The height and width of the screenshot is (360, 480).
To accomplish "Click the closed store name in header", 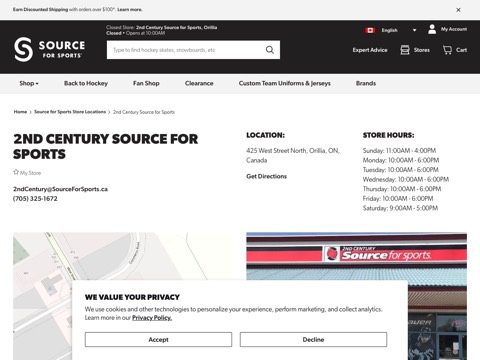I will [x=176, y=28].
